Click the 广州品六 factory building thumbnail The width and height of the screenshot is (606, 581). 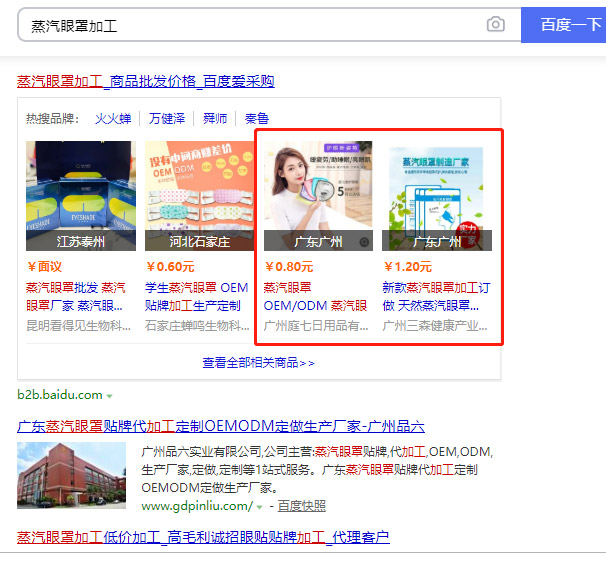(x=71, y=475)
